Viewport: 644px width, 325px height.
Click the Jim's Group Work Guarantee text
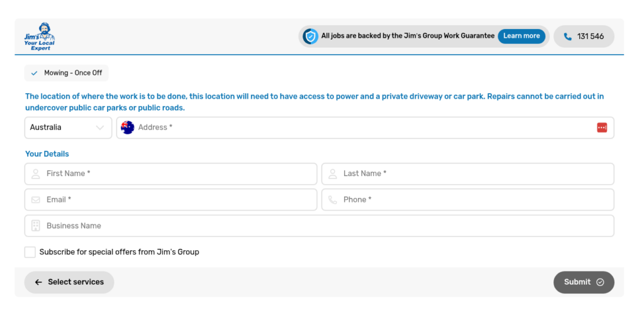[x=408, y=36]
